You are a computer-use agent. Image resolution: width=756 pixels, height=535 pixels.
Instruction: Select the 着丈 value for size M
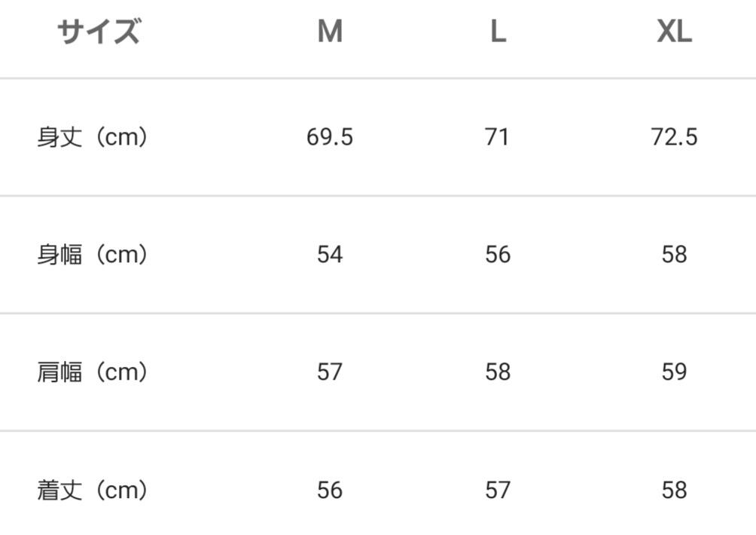(x=330, y=491)
